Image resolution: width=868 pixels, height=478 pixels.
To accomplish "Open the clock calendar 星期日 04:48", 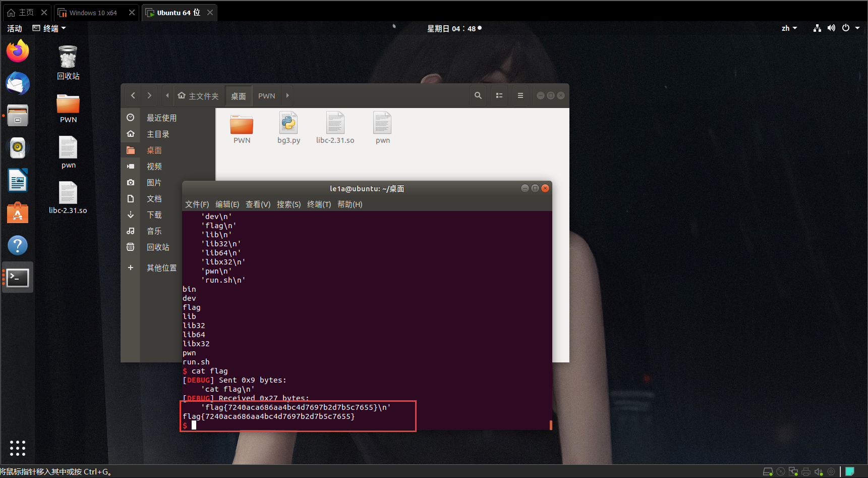I will coord(454,28).
